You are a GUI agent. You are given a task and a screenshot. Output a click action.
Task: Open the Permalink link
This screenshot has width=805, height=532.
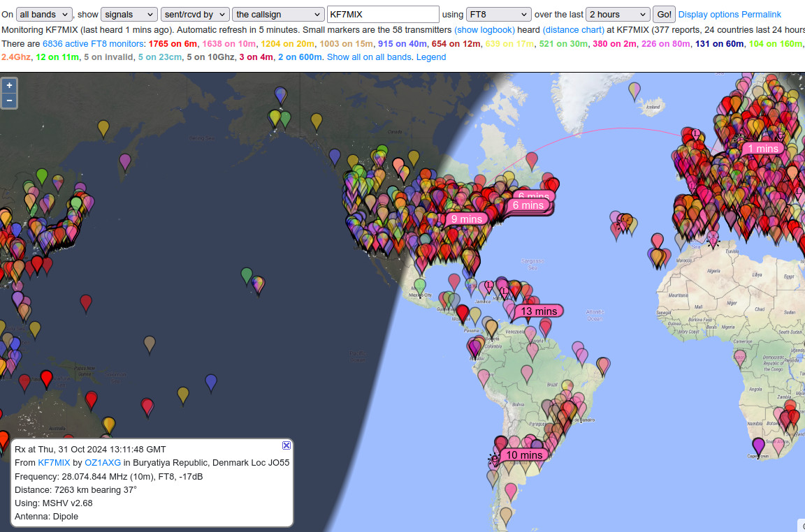(x=762, y=14)
